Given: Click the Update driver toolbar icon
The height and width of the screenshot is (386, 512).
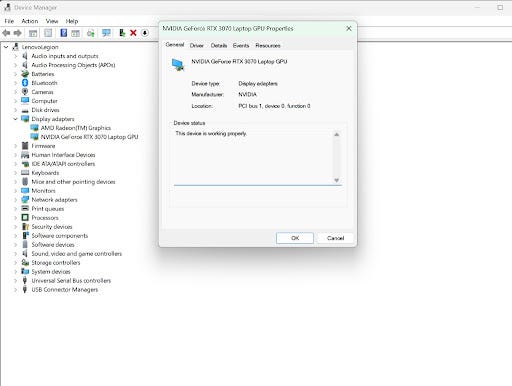Looking at the screenshot, I should pos(122,33).
